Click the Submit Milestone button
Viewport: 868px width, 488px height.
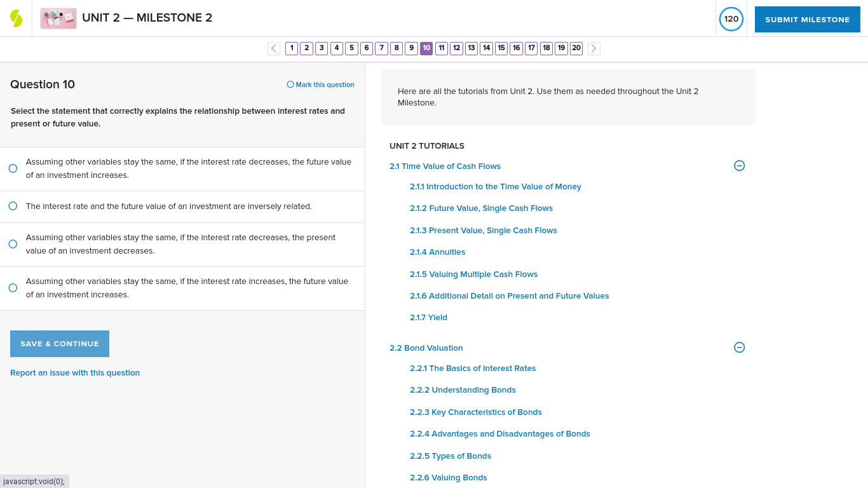tap(807, 19)
